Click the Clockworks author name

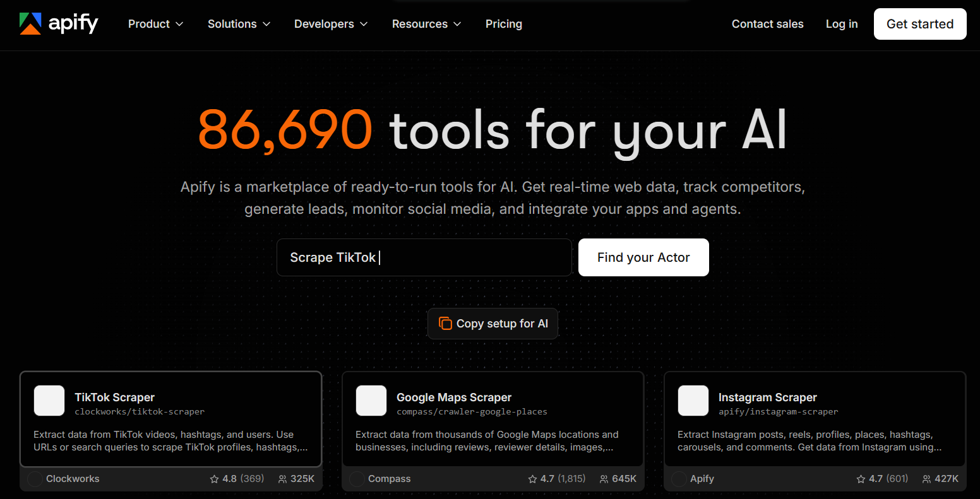tap(73, 479)
